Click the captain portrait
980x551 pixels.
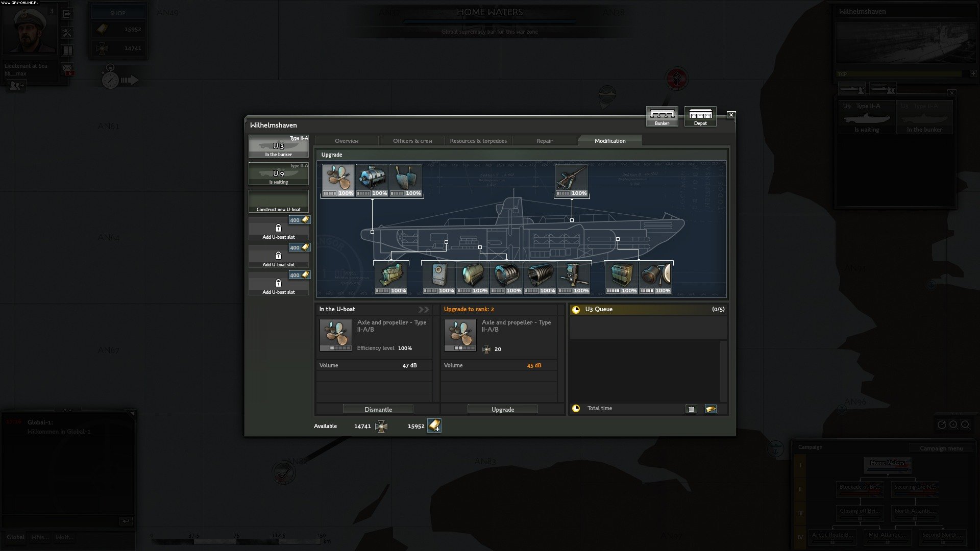pos(29,30)
